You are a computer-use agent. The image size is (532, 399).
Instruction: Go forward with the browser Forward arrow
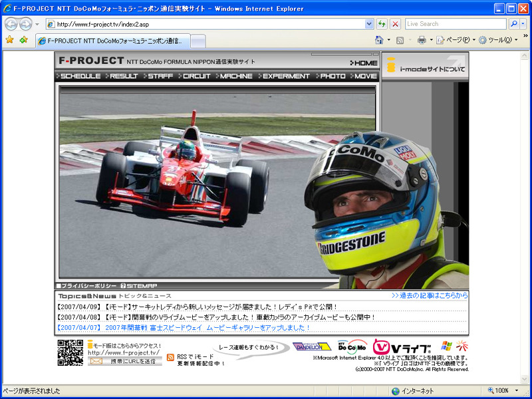pyautogui.click(x=25, y=24)
